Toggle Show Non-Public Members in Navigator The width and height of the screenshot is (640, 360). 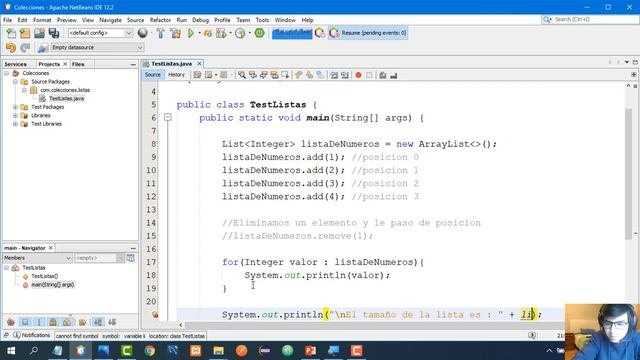coord(53,322)
